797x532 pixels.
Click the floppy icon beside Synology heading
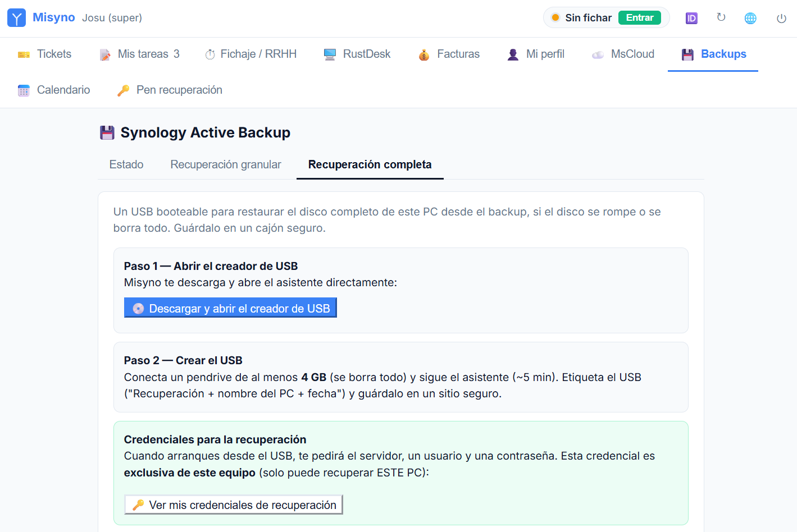(x=107, y=133)
